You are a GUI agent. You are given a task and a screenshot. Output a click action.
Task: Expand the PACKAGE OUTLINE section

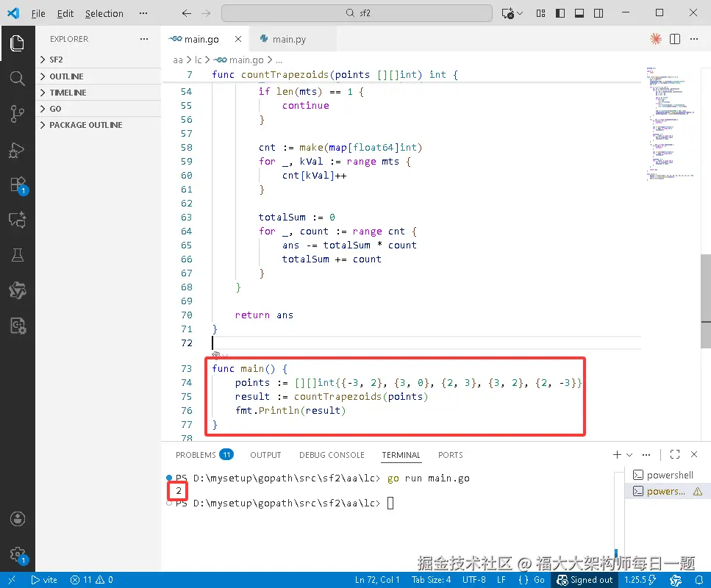(x=99, y=125)
